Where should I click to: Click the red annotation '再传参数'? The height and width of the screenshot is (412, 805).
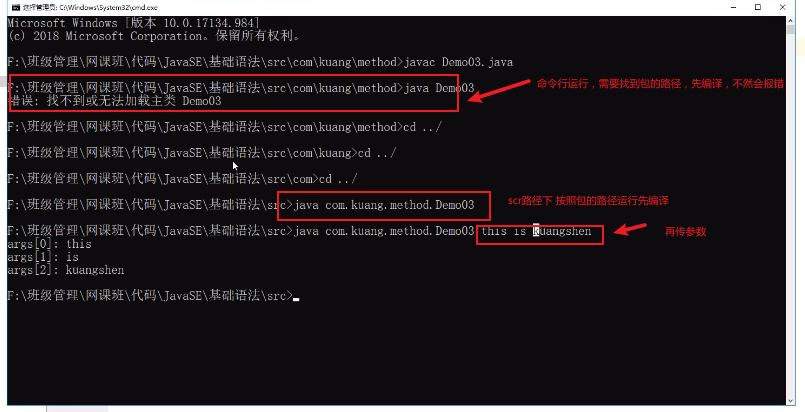[x=685, y=231]
